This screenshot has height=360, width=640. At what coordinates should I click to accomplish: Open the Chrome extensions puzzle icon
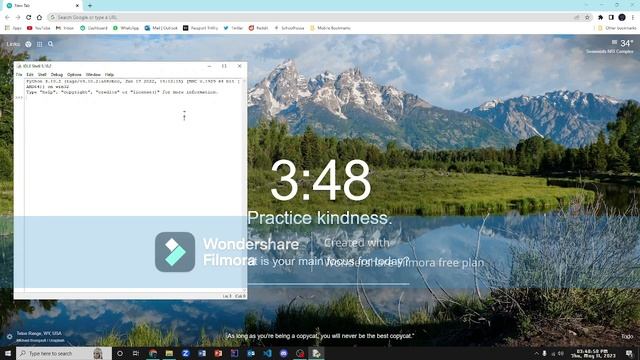pyautogui.click(x=600, y=18)
